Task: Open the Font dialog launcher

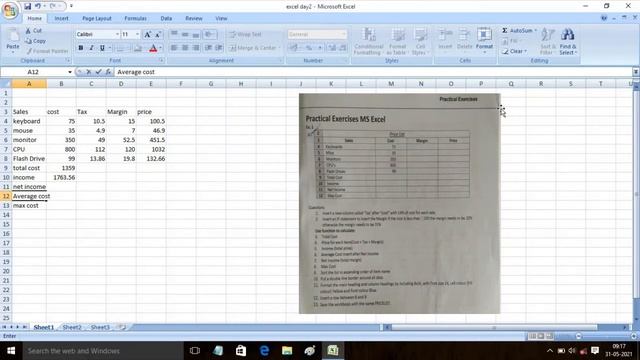Action: coord(162,60)
